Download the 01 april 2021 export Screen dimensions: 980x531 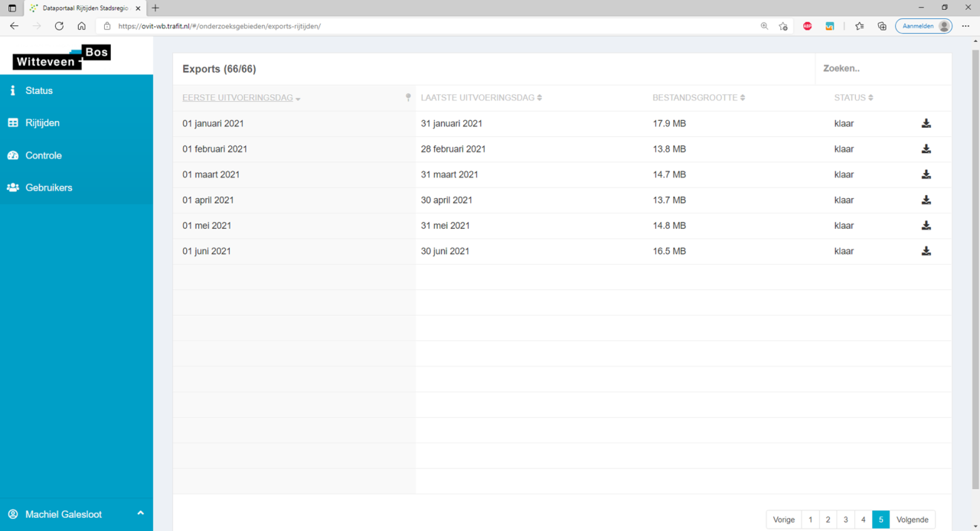click(x=926, y=200)
